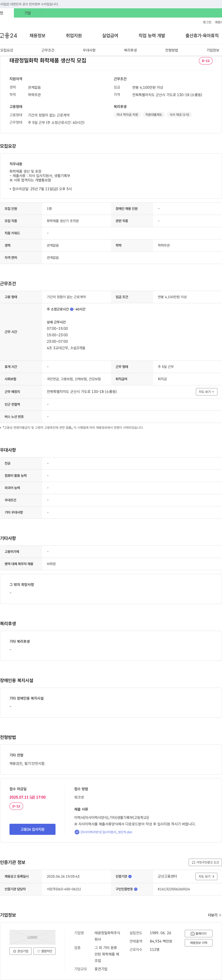Screen dimensions: 222x980
Task: Click the D-12 badge beside the job title
Action: pyautogui.click(x=206, y=61)
